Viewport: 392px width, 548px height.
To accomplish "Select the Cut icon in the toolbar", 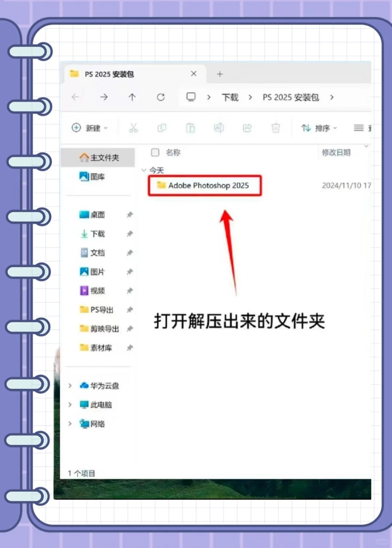I will click(x=134, y=128).
